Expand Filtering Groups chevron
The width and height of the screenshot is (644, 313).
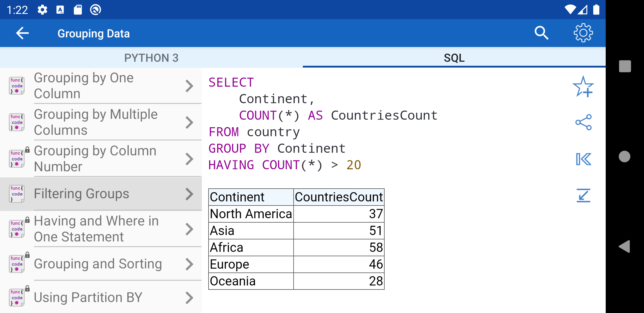pos(189,194)
